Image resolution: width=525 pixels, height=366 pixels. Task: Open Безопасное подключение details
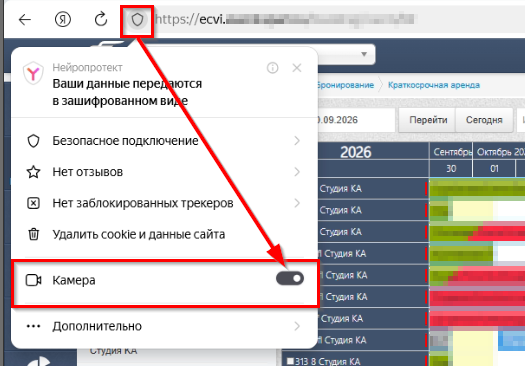click(x=164, y=141)
